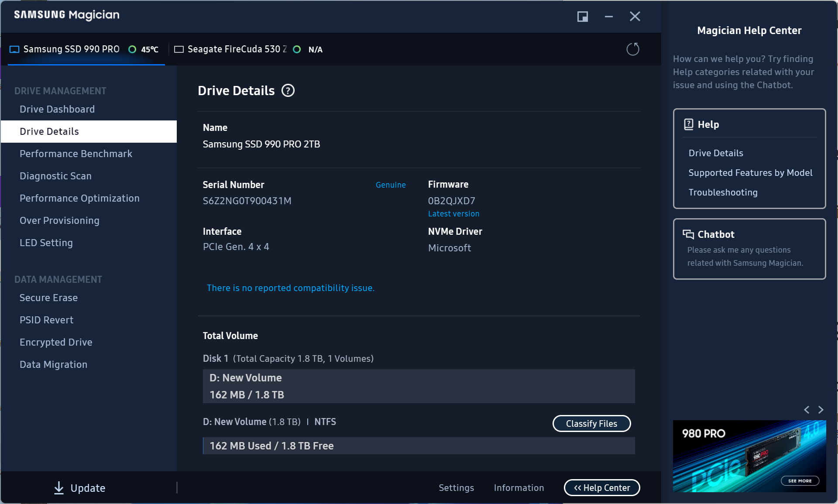Click the Help panel book icon
This screenshot has width=838, height=504.
tap(689, 124)
